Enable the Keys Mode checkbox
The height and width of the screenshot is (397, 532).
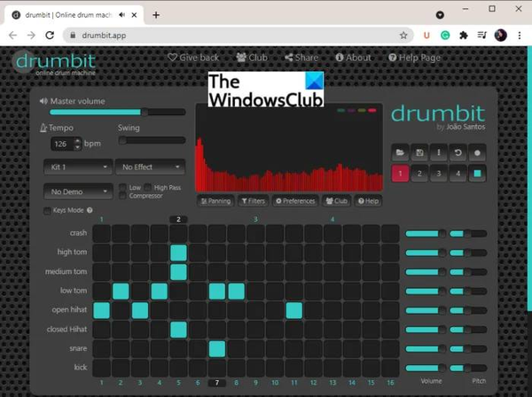tap(47, 211)
